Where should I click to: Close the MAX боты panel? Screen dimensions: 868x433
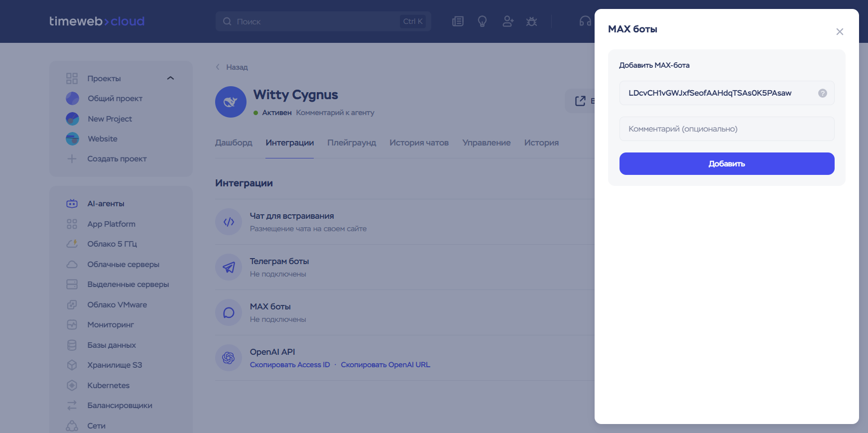(x=840, y=32)
